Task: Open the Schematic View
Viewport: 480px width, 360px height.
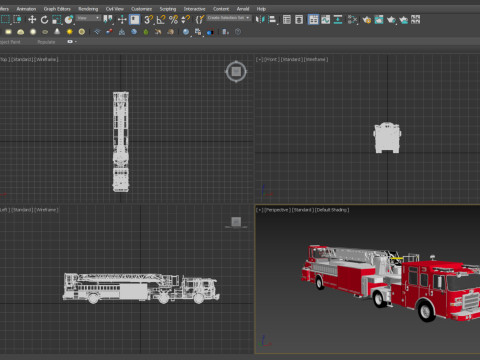Action: [x=338, y=20]
